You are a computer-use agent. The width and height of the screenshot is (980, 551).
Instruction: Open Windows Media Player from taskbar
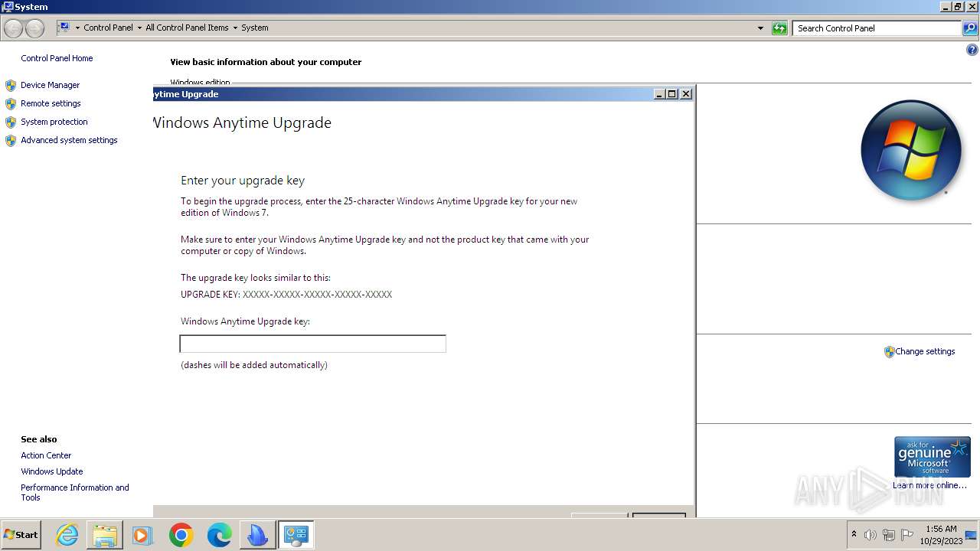(x=142, y=535)
